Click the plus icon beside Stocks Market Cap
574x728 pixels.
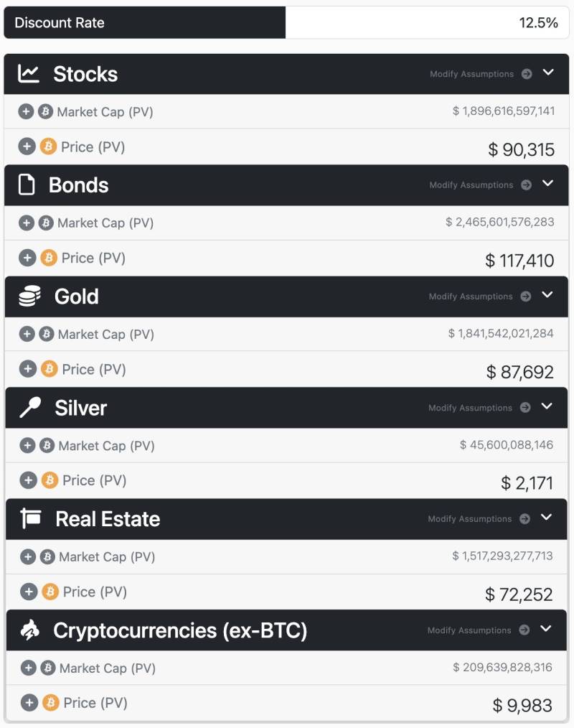tap(26, 112)
